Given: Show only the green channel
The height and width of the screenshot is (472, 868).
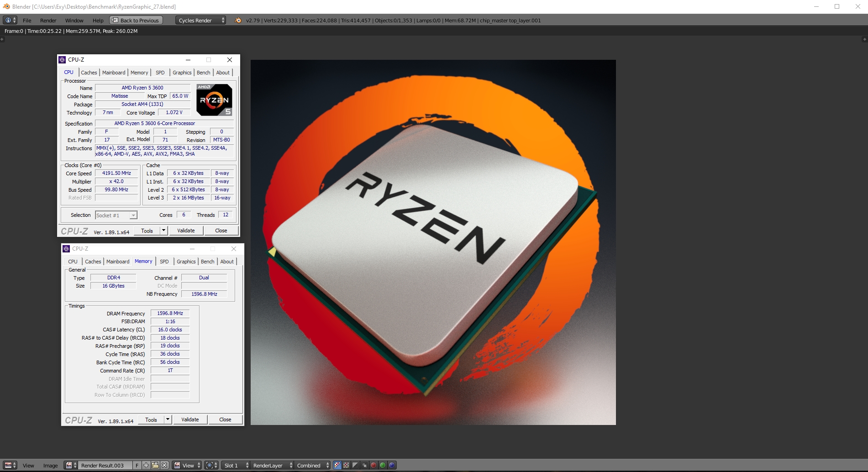Looking at the screenshot, I should pos(383,465).
